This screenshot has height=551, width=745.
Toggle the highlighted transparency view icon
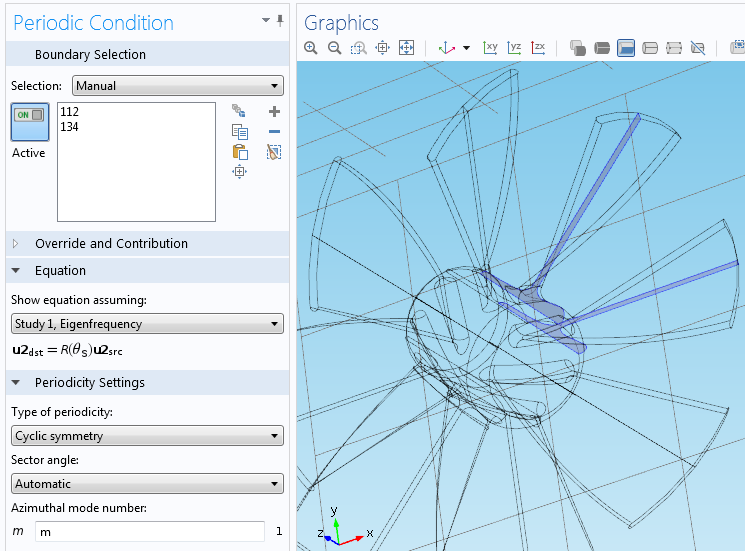[626, 48]
